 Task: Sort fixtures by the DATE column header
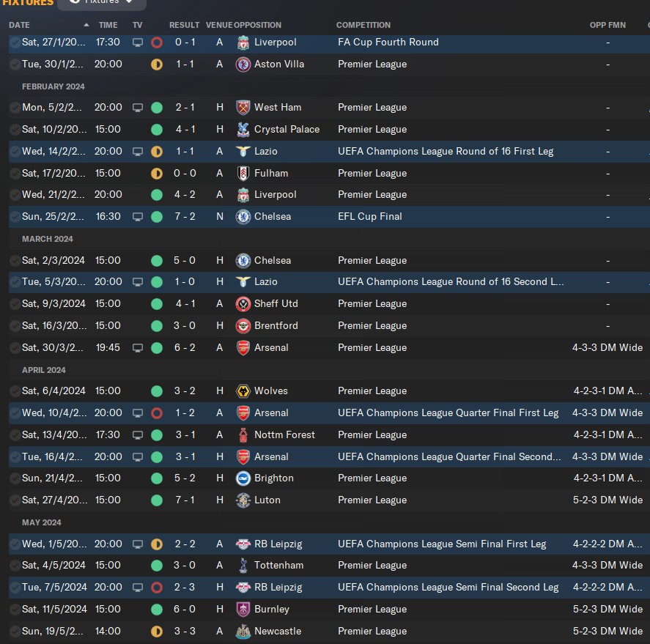(x=19, y=25)
